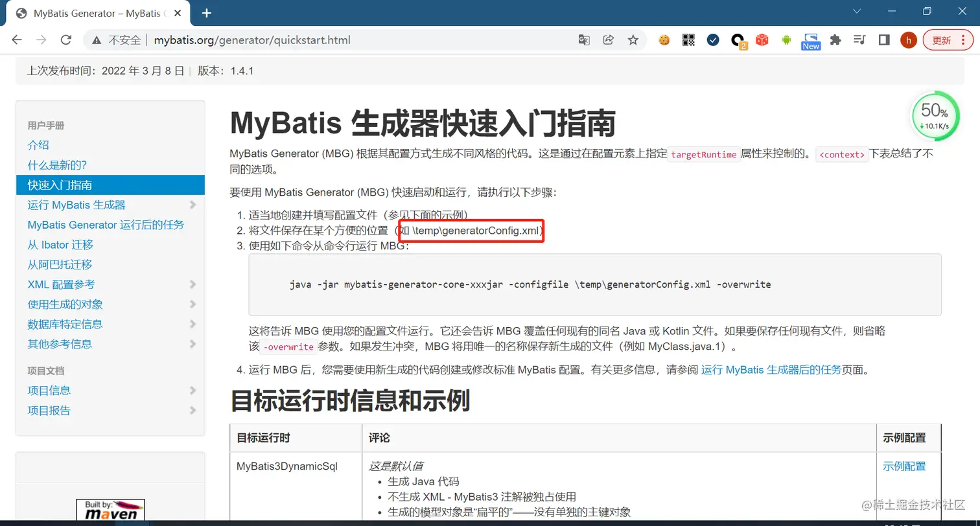The width and height of the screenshot is (980, 526).
Task: Open the media playlist control icon
Action: [859, 40]
